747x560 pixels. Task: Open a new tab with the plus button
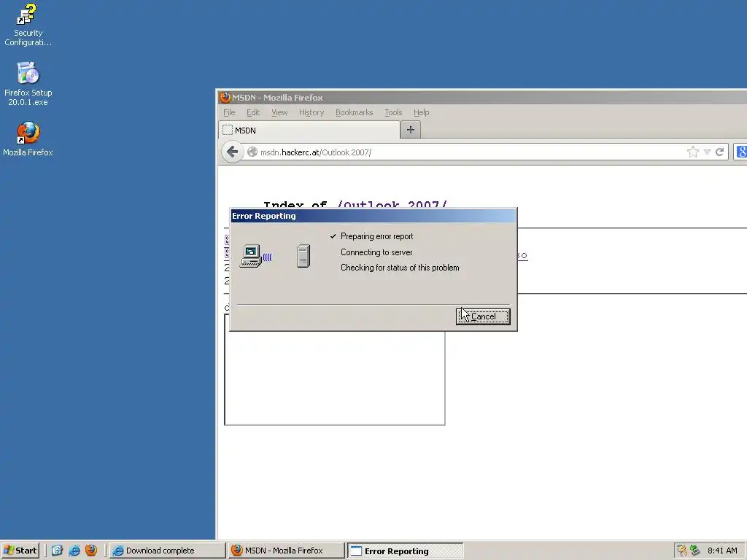(x=410, y=130)
